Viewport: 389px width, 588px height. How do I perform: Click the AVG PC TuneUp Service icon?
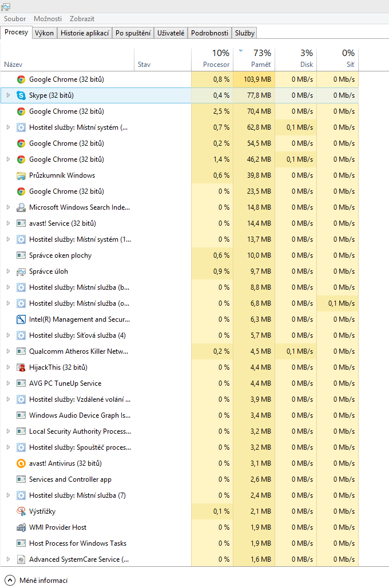(x=21, y=383)
